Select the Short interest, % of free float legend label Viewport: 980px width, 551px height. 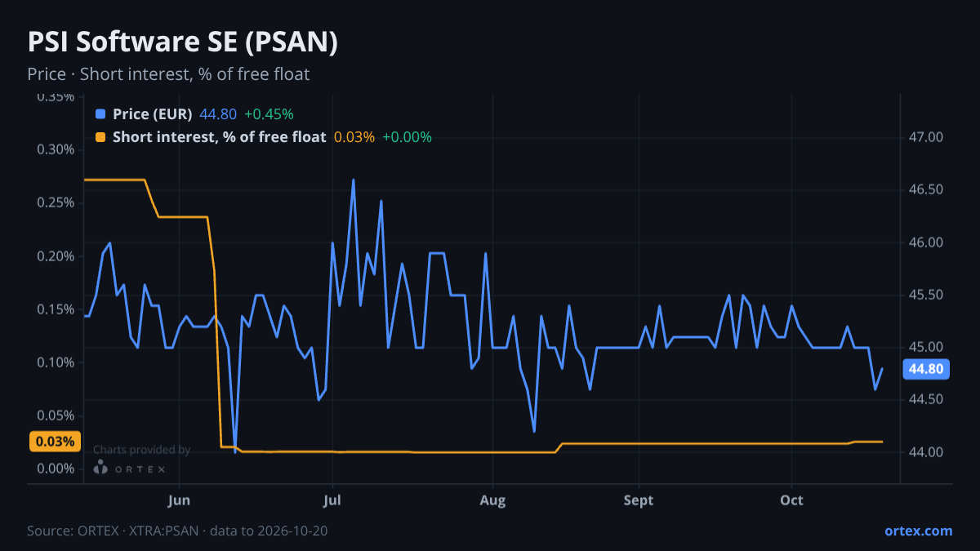[x=220, y=137]
